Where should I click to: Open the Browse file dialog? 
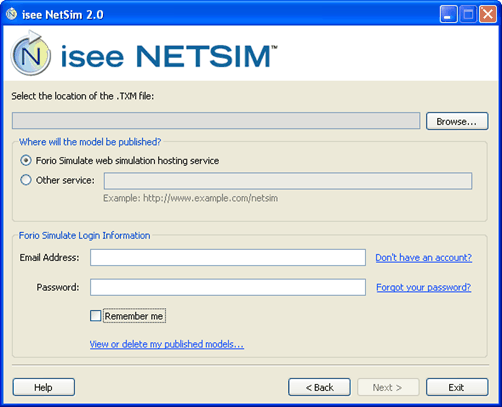click(x=457, y=121)
